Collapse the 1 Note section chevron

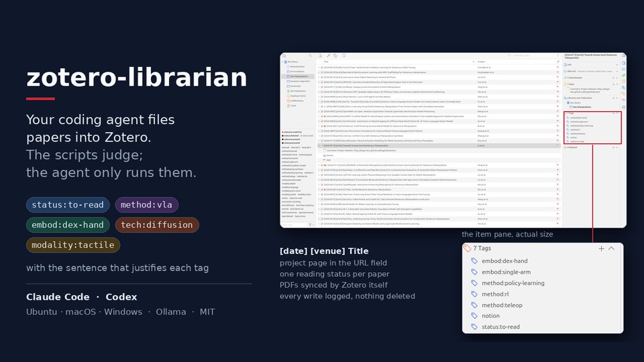click(x=617, y=84)
